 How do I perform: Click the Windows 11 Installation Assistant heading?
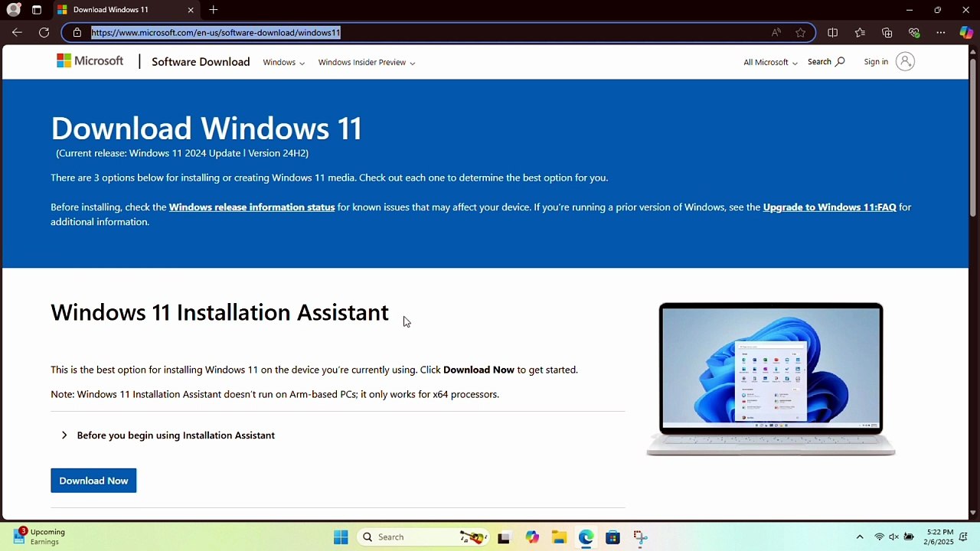[x=220, y=312]
